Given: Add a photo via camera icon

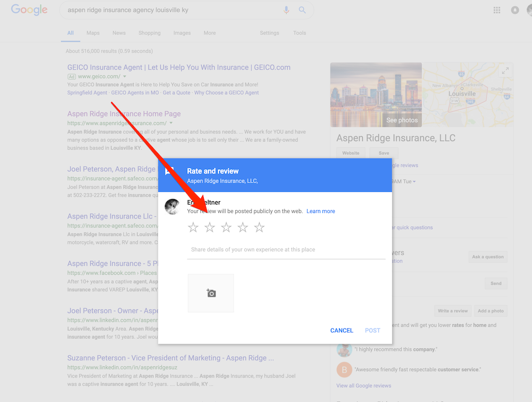Looking at the screenshot, I should pos(211,293).
